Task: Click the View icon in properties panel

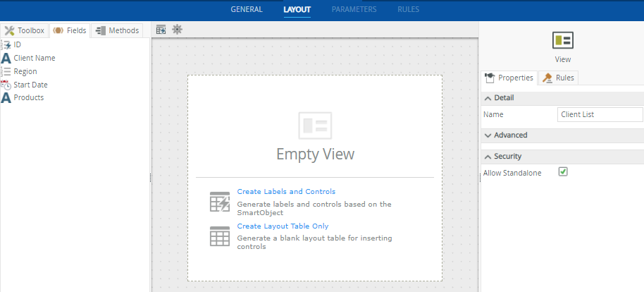Action: tap(563, 40)
